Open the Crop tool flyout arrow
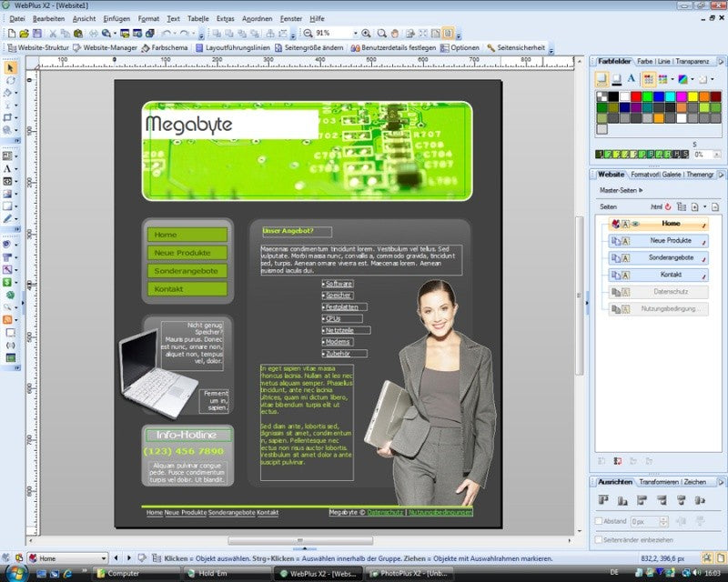728x582 pixels. pyautogui.click(x=16, y=118)
